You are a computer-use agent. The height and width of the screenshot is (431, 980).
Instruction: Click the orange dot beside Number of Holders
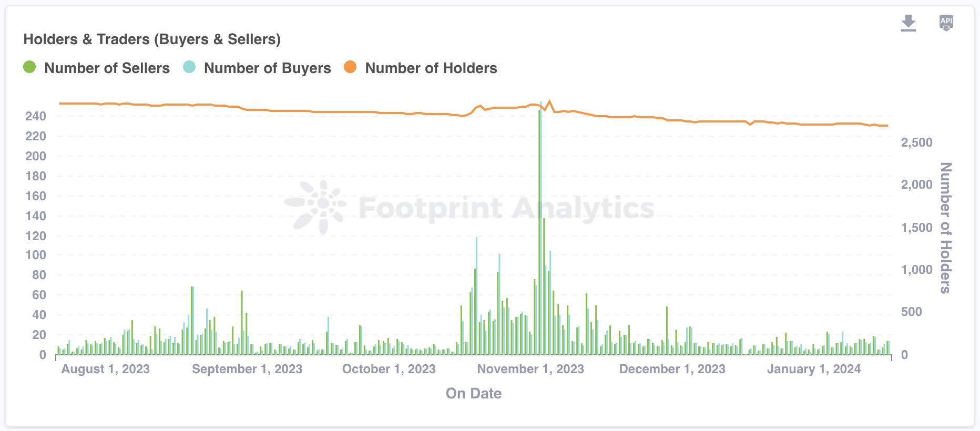click(350, 67)
